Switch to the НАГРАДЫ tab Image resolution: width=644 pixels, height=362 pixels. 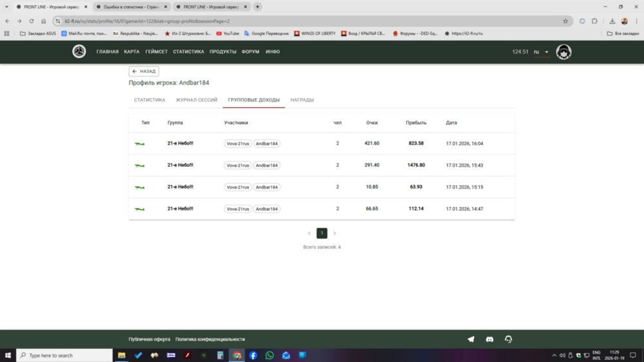[x=302, y=100]
